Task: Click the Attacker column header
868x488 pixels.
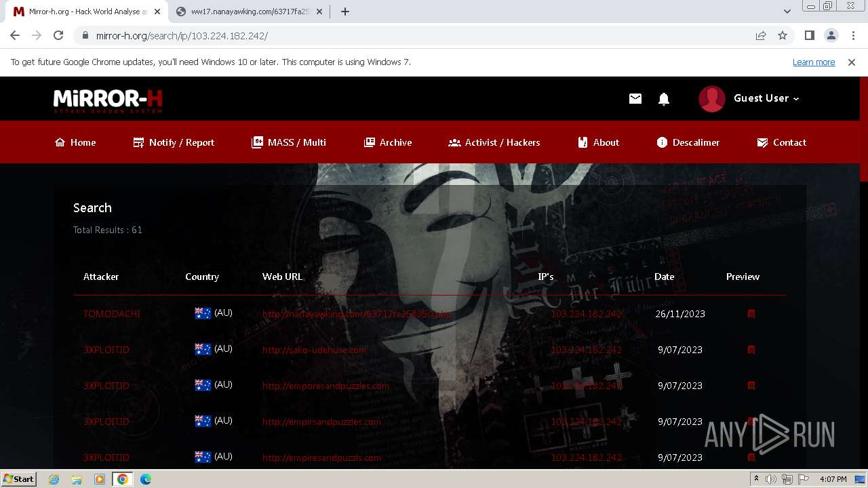Action: point(101,277)
